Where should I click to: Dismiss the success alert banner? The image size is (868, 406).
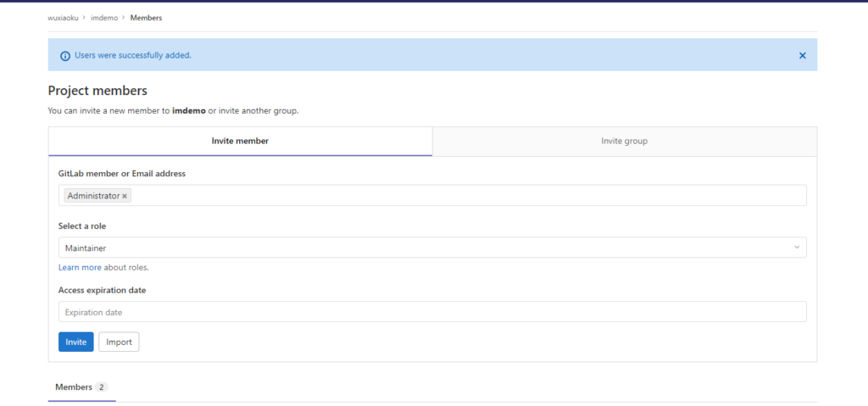tap(802, 55)
